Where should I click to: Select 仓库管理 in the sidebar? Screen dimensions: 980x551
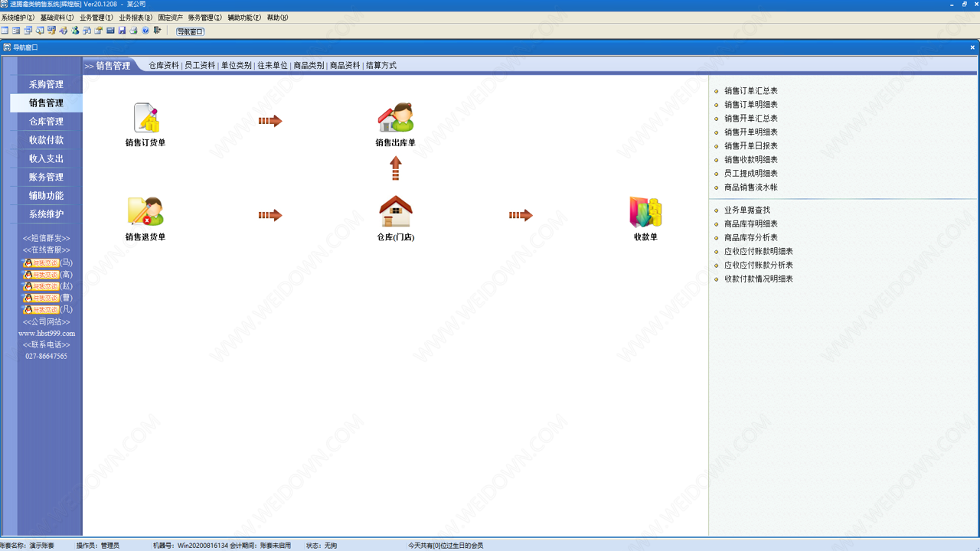46,121
